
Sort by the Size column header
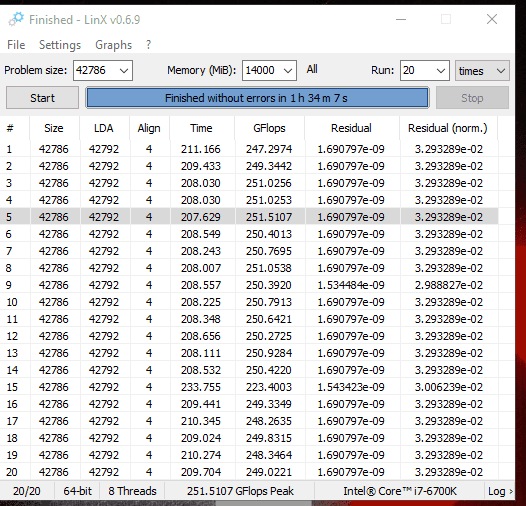[54, 128]
